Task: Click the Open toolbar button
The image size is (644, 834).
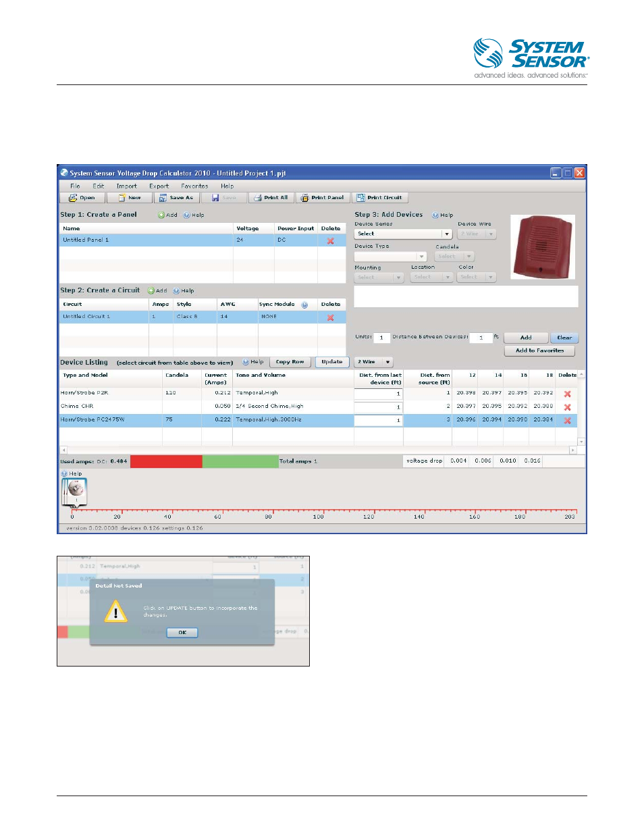Action: coord(83,198)
